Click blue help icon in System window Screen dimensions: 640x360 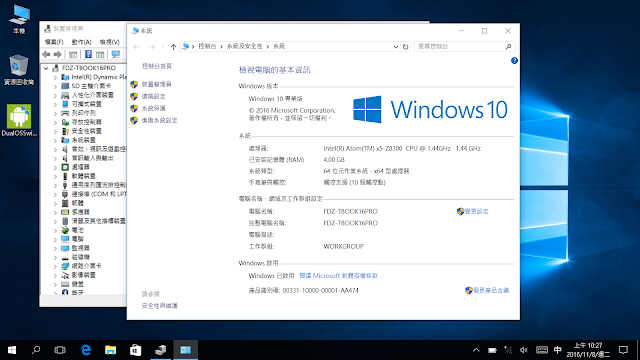pyautogui.click(x=514, y=60)
